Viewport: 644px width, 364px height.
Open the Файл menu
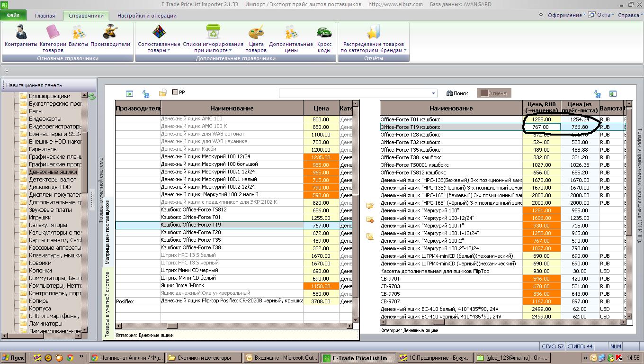click(x=13, y=15)
